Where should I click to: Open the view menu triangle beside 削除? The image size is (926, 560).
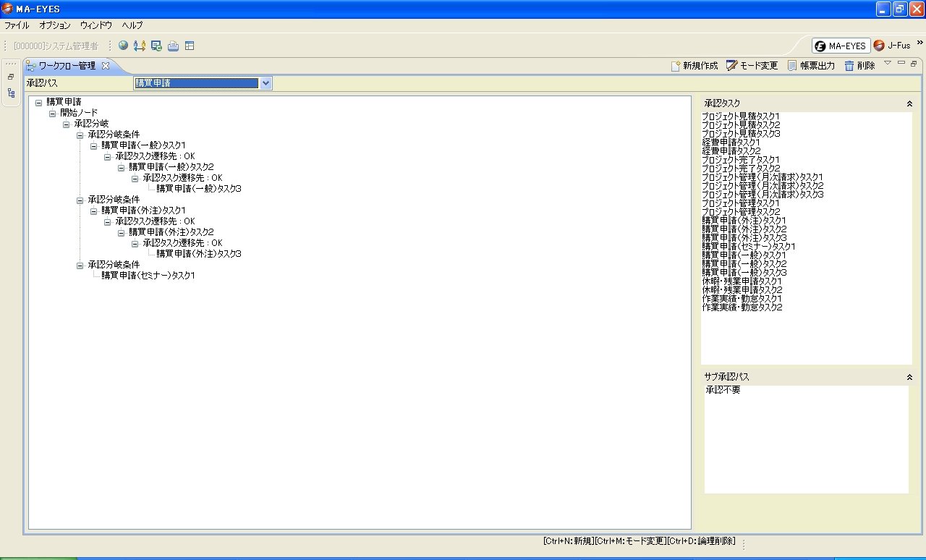coord(888,63)
